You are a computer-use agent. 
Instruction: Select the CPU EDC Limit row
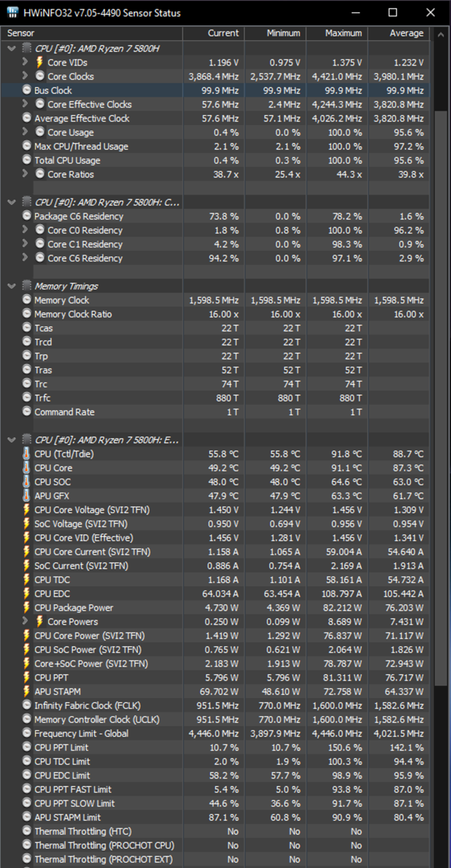215,775
